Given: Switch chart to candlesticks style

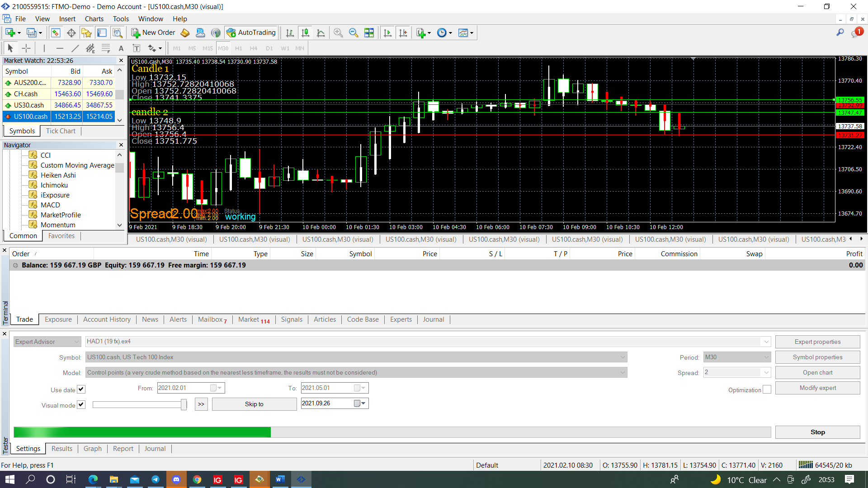Looking at the screenshot, I should click(x=306, y=33).
